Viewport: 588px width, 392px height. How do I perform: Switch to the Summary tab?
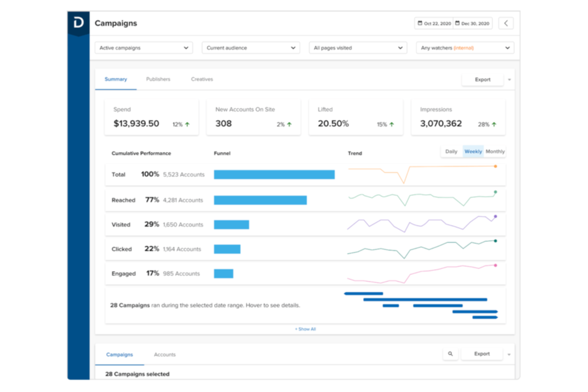116,79
